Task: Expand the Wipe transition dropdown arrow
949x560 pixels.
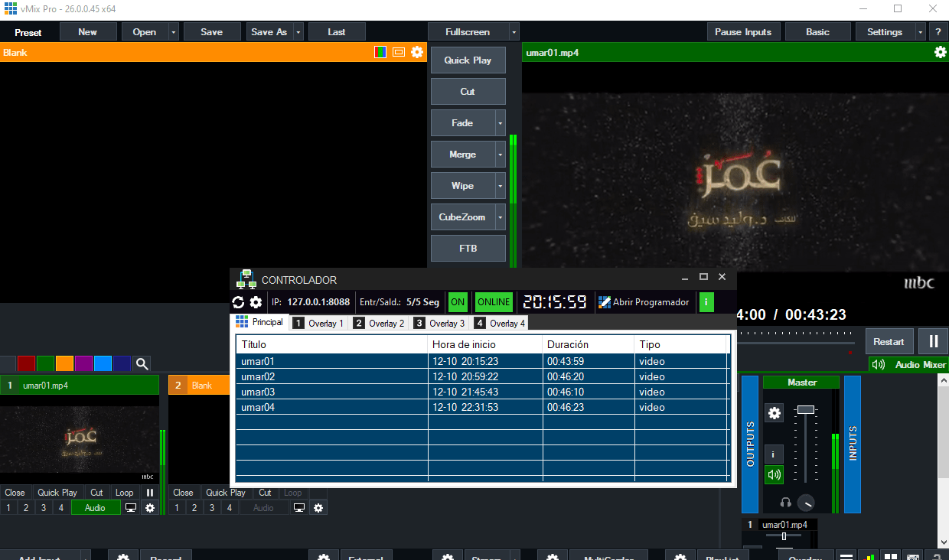Action: pos(501,186)
